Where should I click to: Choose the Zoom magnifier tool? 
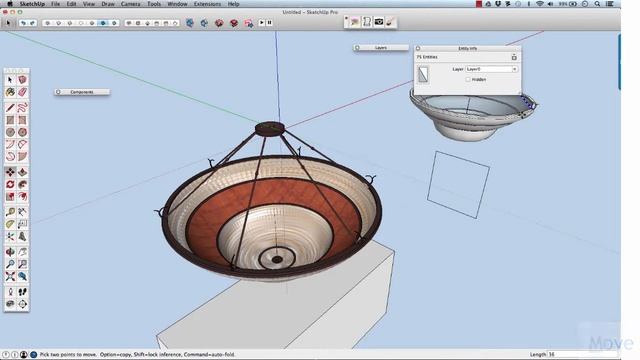coord(10,264)
